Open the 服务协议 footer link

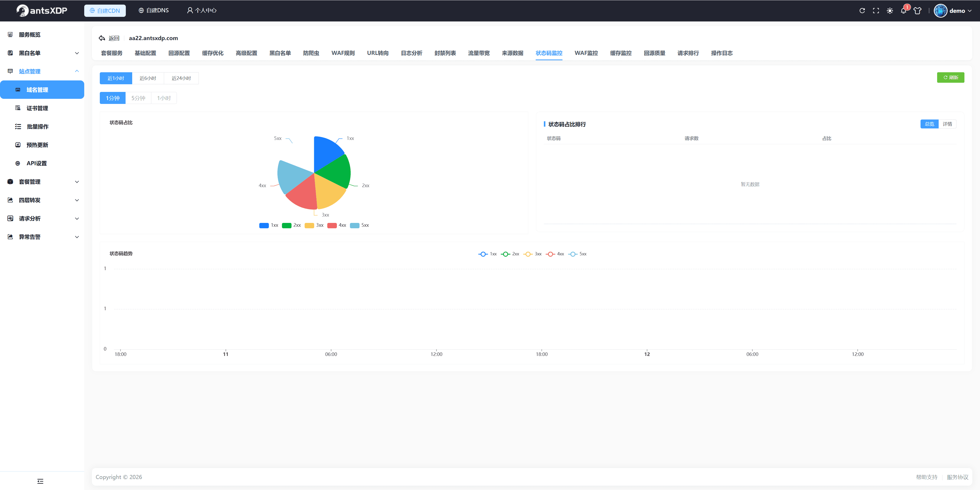click(957, 477)
